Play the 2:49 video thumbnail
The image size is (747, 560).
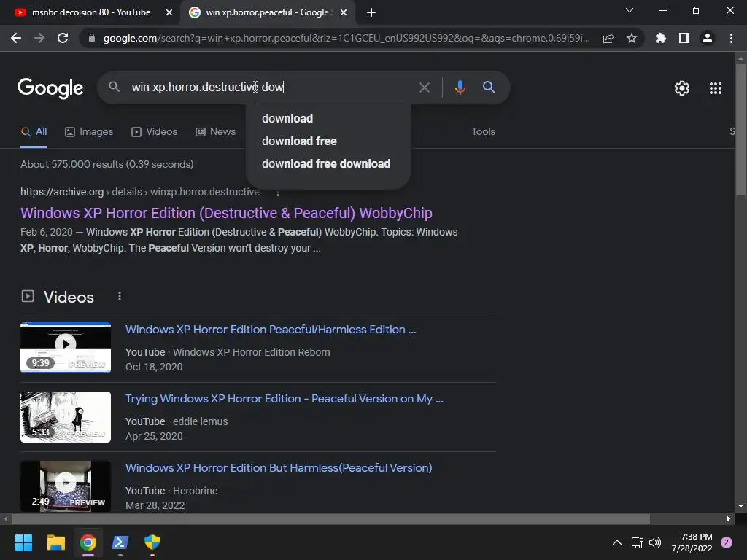point(66,486)
